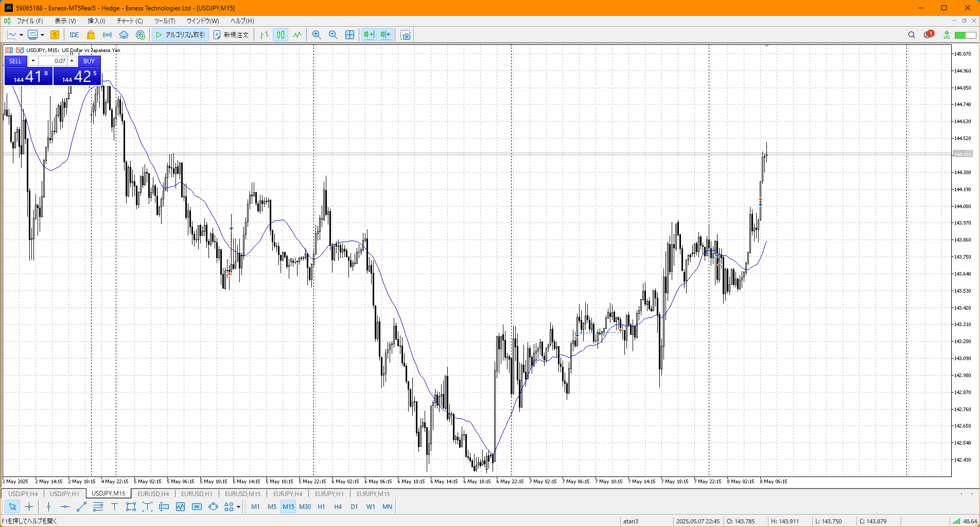The height and width of the screenshot is (527, 980).
Task: Click the SELL button on trade panel
Action: click(x=15, y=61)
